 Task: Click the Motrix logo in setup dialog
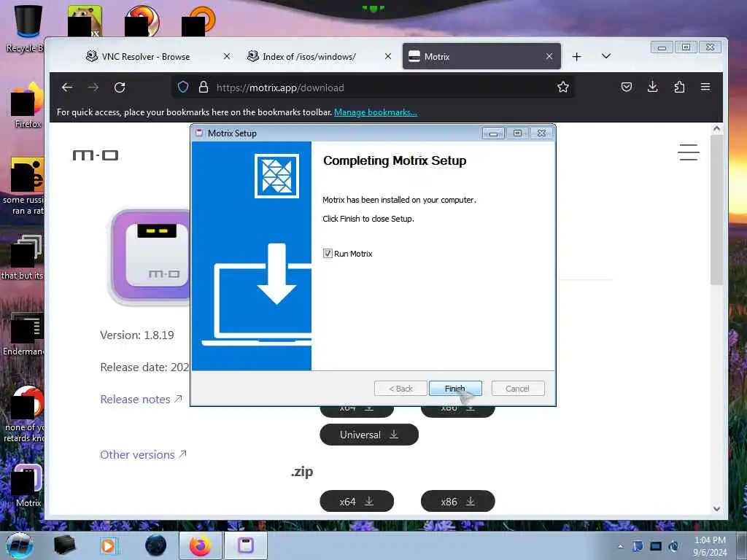tap(276, 176)
